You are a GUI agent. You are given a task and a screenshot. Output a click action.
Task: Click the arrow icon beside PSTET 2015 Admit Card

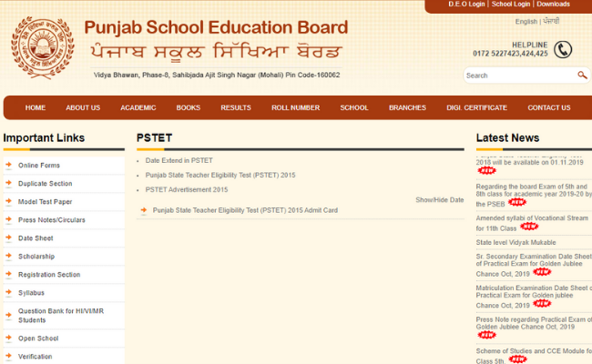click(143, 210)
